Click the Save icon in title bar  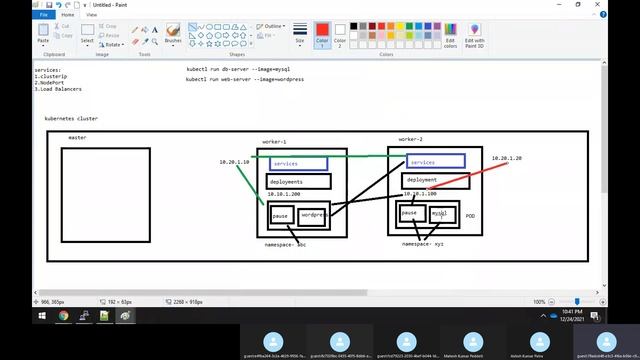[x=49, y=5]
